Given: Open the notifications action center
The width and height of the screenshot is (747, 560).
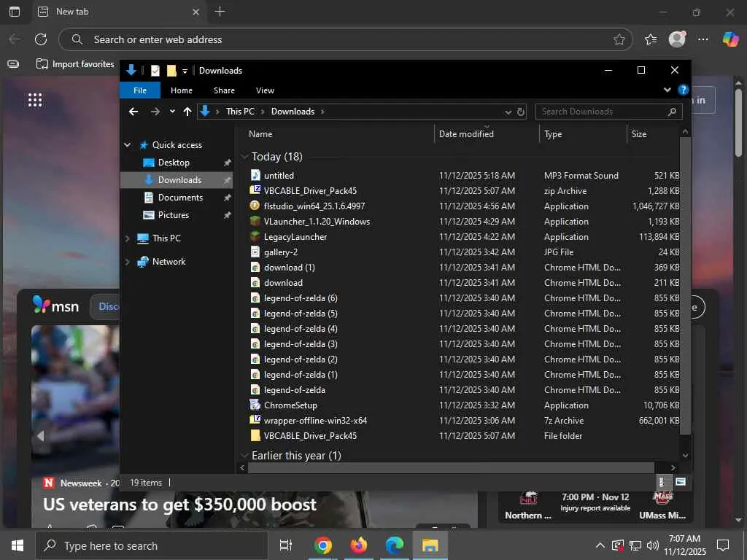Looking at the screenshot, I should tap(723, 545).
